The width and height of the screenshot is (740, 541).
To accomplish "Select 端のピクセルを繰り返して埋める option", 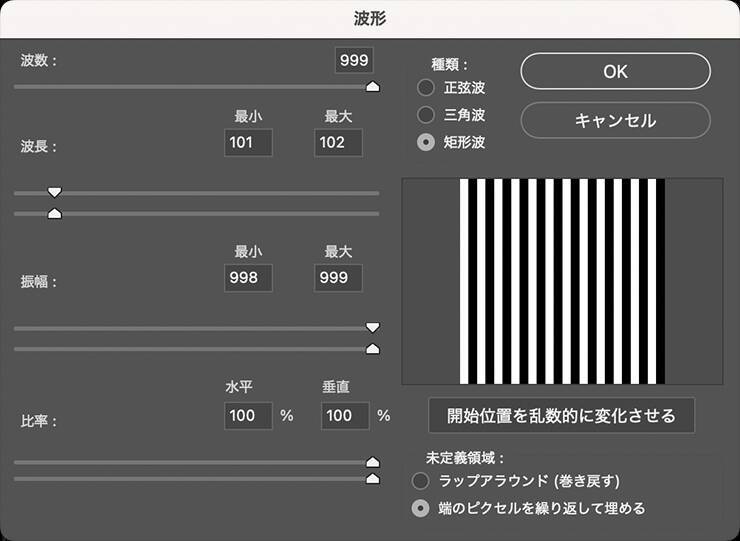I will [x=422, y=508].
